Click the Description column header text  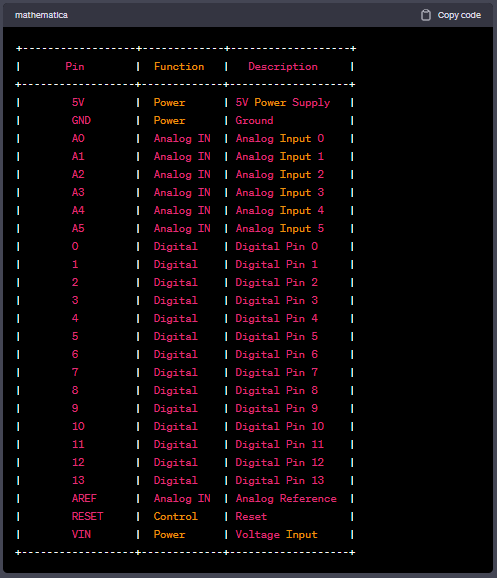283,67
